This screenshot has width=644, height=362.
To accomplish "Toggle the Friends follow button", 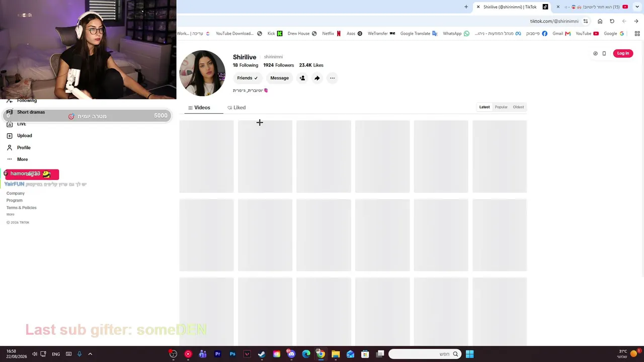I will [247, 78].
